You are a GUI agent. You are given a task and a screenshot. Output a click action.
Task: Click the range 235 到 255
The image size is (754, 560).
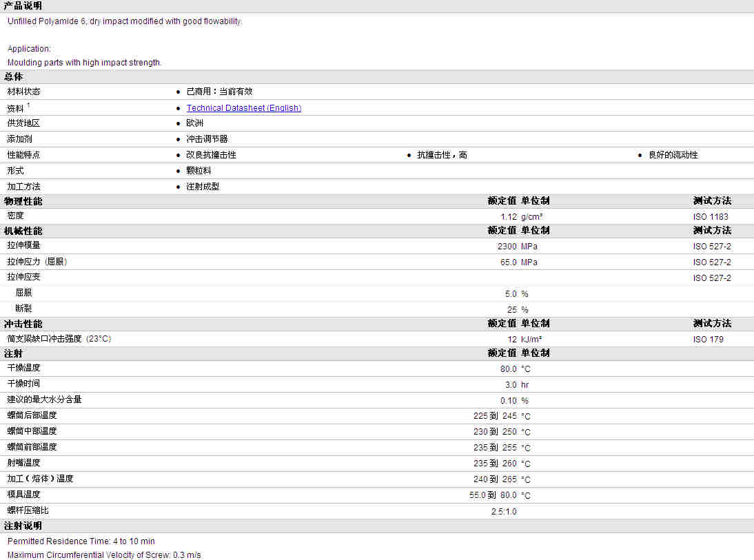coord(496,448)
